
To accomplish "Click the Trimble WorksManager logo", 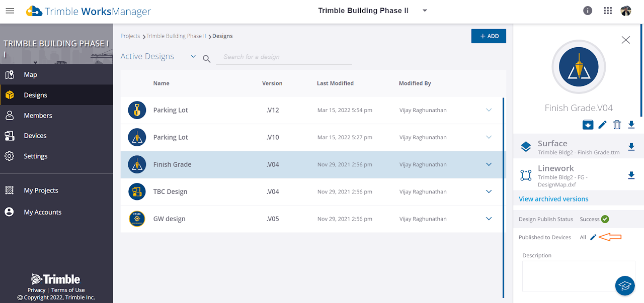I will (x=89, y=11).
